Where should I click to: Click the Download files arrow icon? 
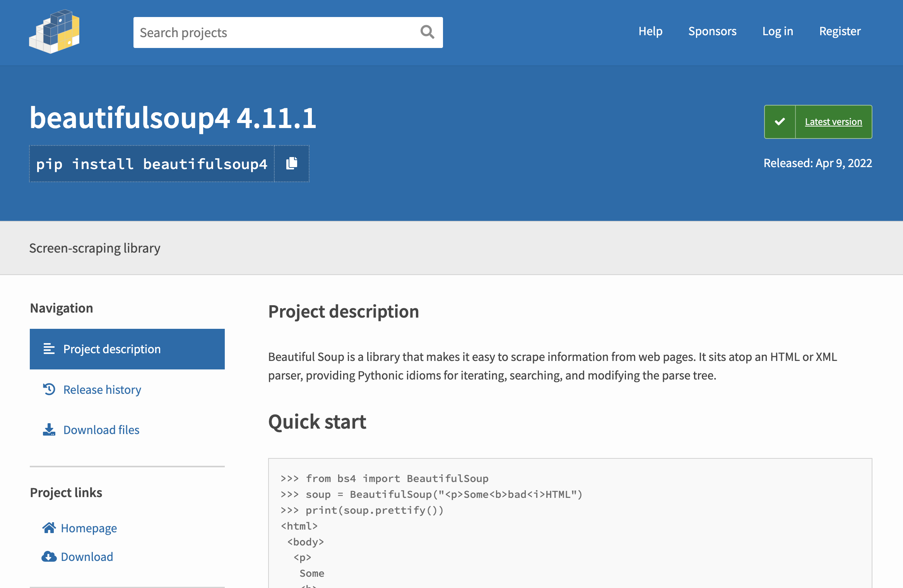(49, 429)
